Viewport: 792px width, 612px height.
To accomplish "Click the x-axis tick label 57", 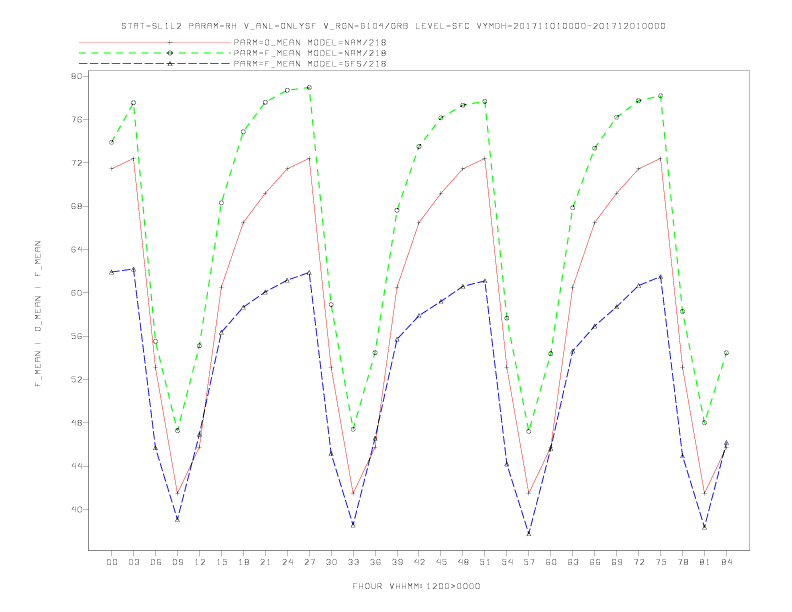I will (x=529, y=562).
